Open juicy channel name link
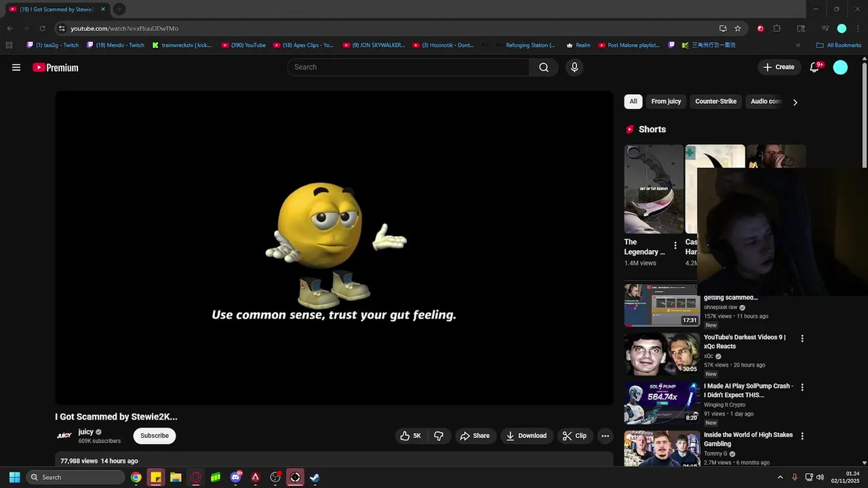 pos(86,432)
